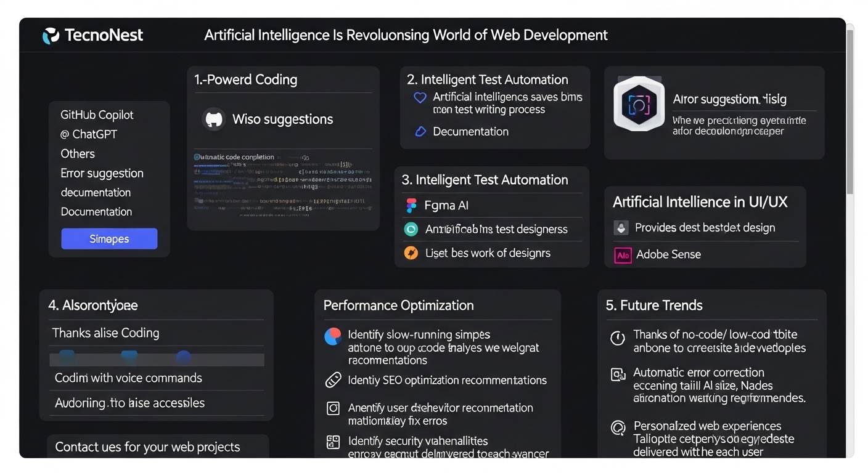Select GitHub Copilot in the sidebar list

pos(97,115)
